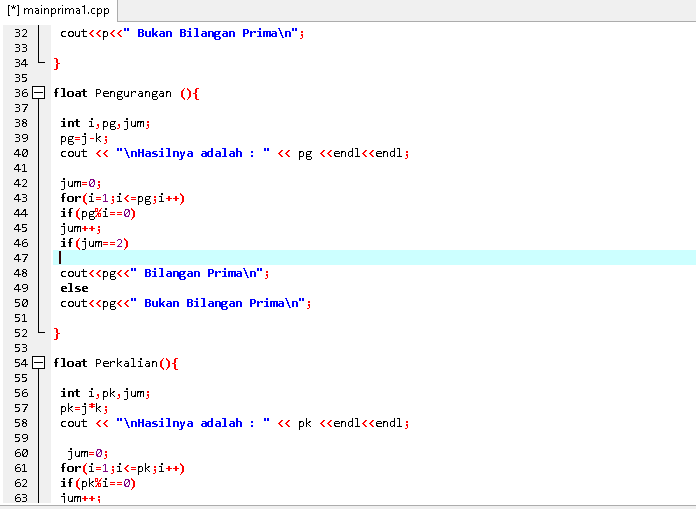Click 'for(i=1;i<=pk;i++)' loop line
This screenshot has width=696, height=509.
tap(123, 468)
